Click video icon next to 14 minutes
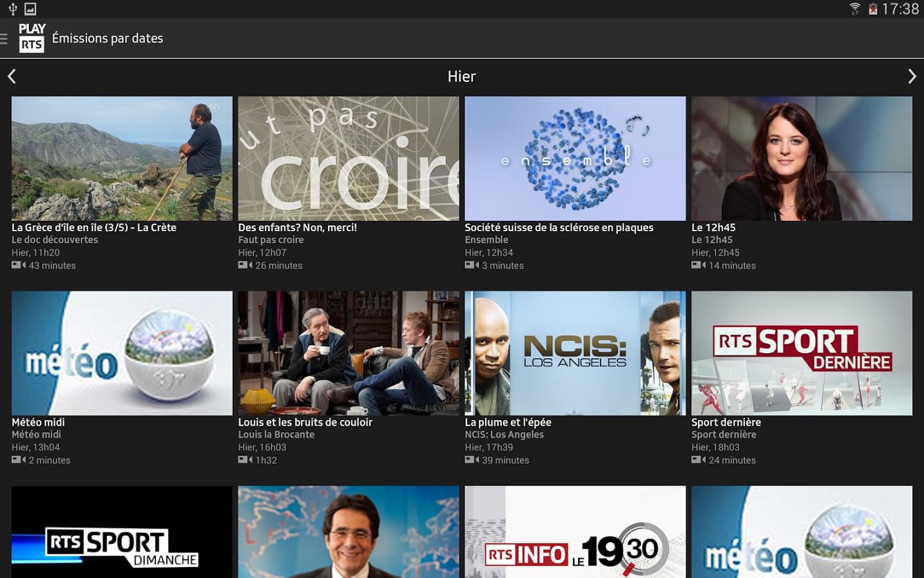This screenshot has width=924, height=578. tap(698, 265)
